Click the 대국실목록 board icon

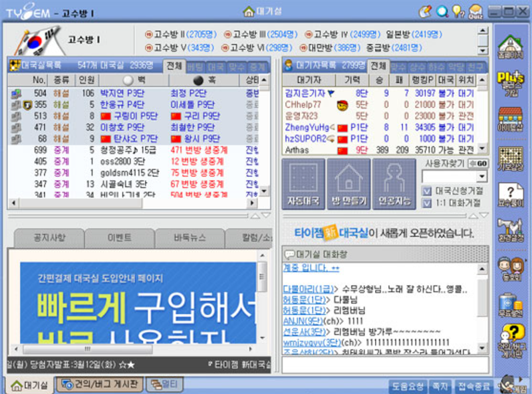[15, 65]
